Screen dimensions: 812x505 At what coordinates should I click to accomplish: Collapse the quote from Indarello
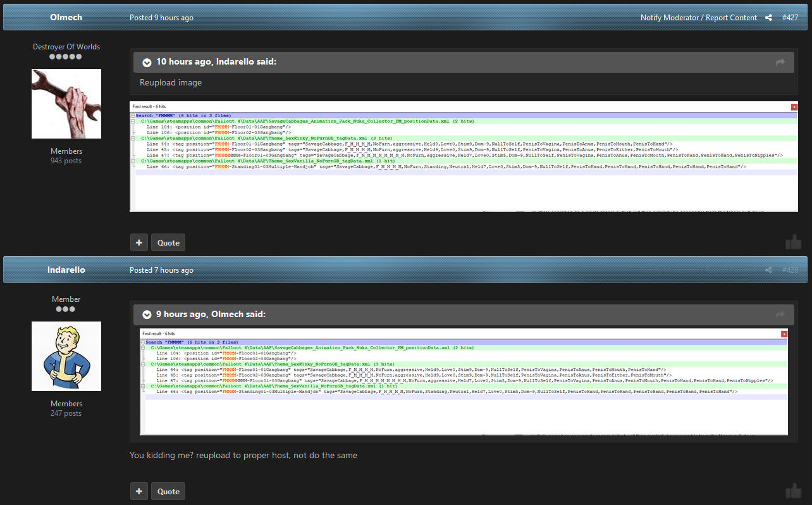point(147,62)
